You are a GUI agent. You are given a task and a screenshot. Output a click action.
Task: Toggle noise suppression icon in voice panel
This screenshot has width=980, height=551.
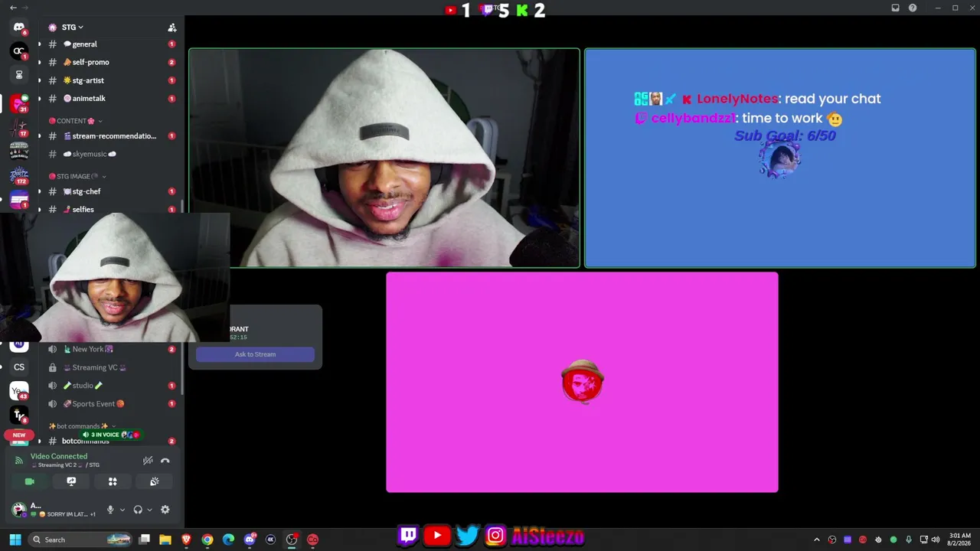(148, 461)
